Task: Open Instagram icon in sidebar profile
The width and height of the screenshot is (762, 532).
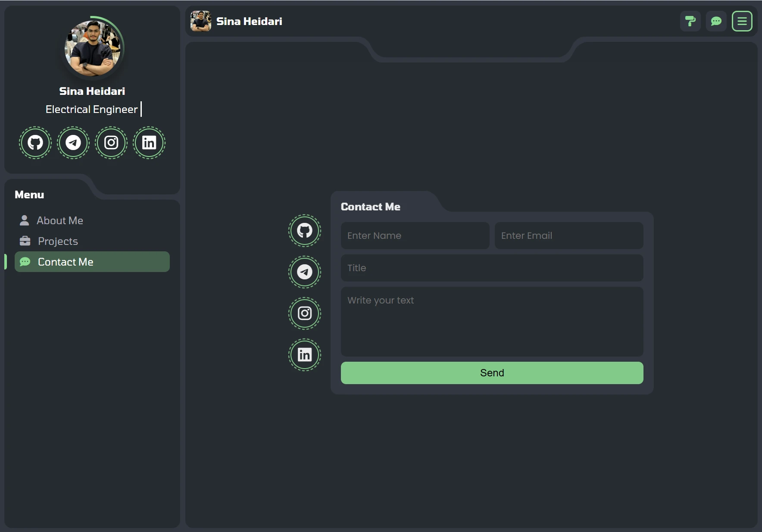Action: pos(111,143)
